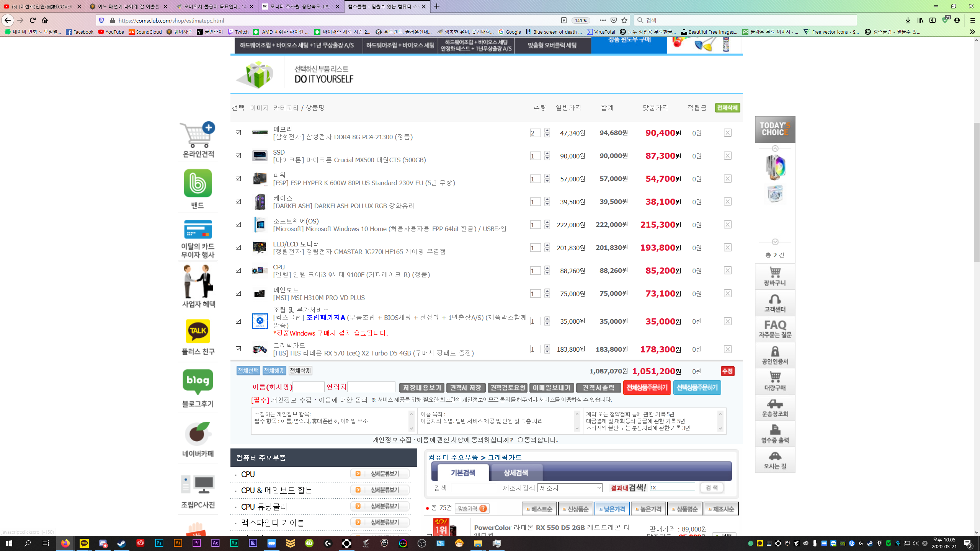This screenshot has height=551, width=980.
Task: Increase 메모리 quantity with the up stepper arrow
Action: (x=547, y=130)
